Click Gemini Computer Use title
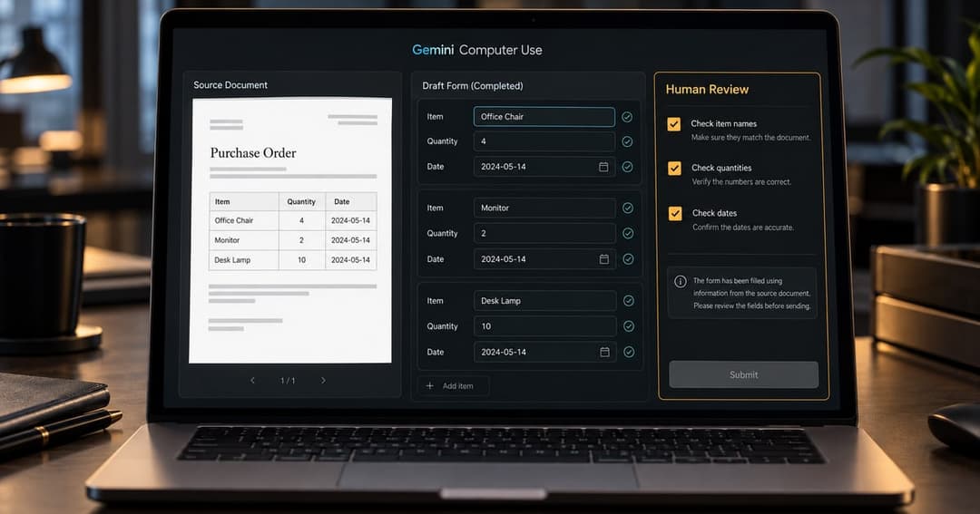The width and height of the screenshot is (980, 514). (477, 50)
